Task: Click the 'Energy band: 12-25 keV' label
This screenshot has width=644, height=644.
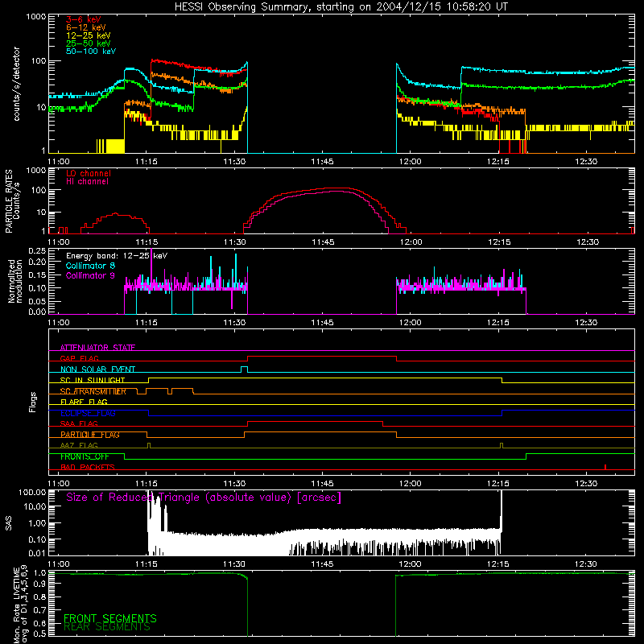Action: tap(117, 256)
